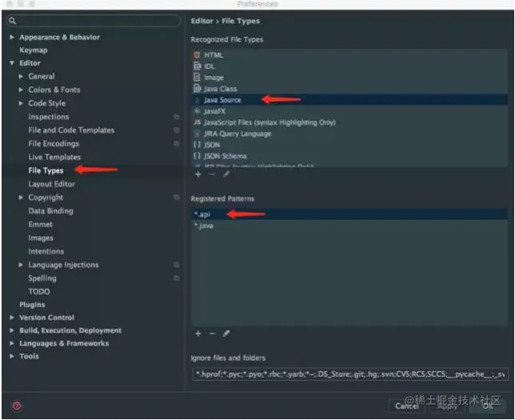This screenshot has height=420, width=515.
Task: Select Java Class file type
Action: [x=349, y=89]
